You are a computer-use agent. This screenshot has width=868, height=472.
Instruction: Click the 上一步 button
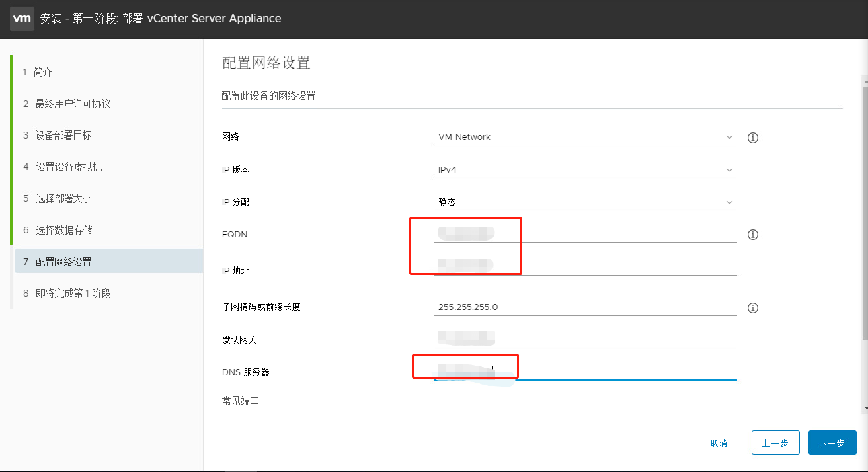(775, 442)
